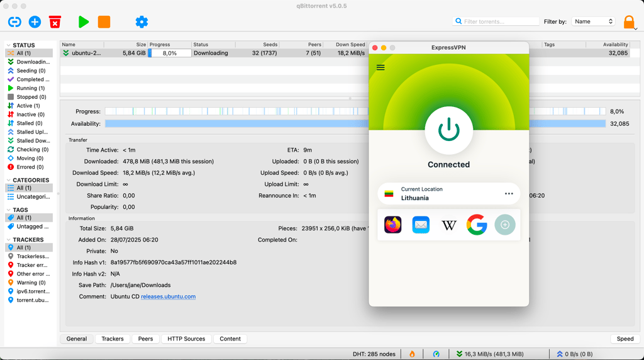The height and width of the screenshot is (360, 644).
Task: Click download speed 16,3 MiB/s status
Action: [489, 354]
